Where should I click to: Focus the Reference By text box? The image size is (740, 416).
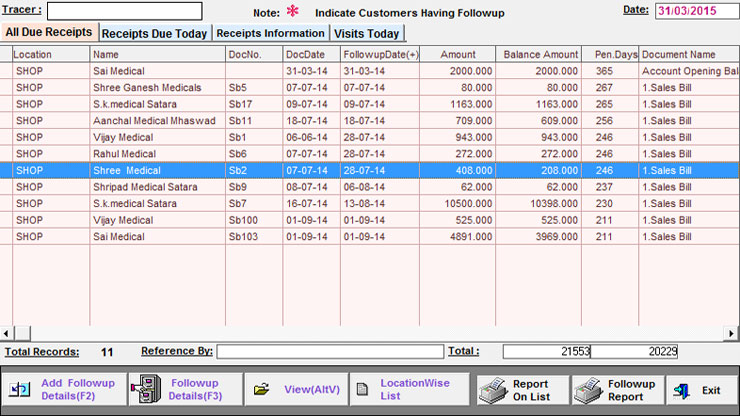pyautogui.click(x=329, y=351)
